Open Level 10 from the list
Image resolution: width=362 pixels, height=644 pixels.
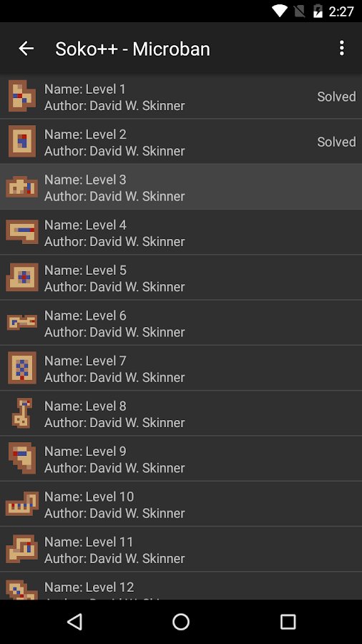(181, 504)
